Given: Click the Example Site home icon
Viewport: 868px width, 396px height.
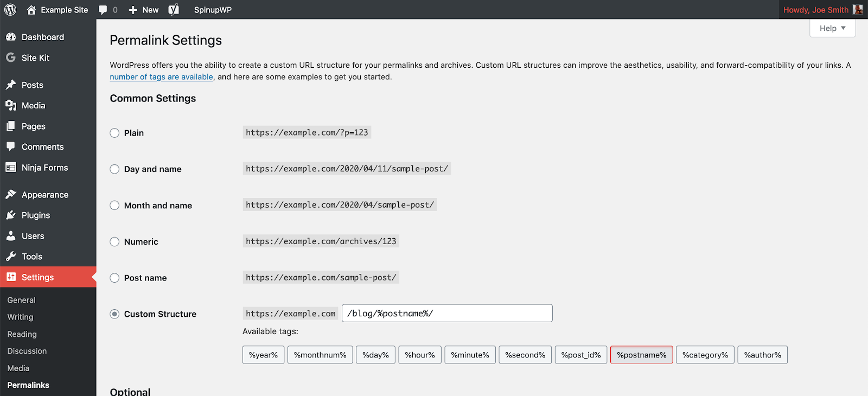Looking at the screenshot, I should pyautogui.click(x=31, y=10).
